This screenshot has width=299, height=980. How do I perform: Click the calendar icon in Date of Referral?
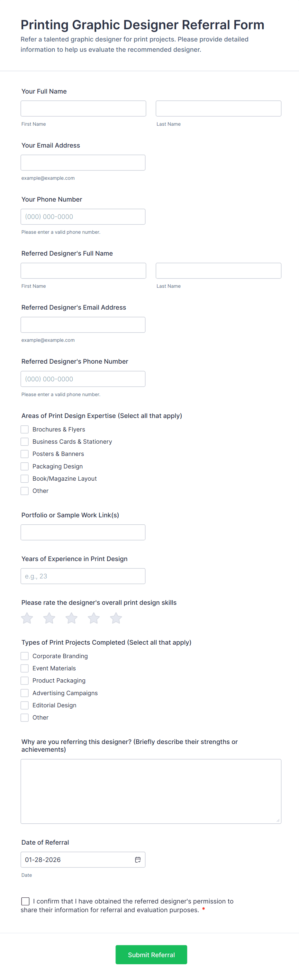pyautogui.click(x=138, y=859)
